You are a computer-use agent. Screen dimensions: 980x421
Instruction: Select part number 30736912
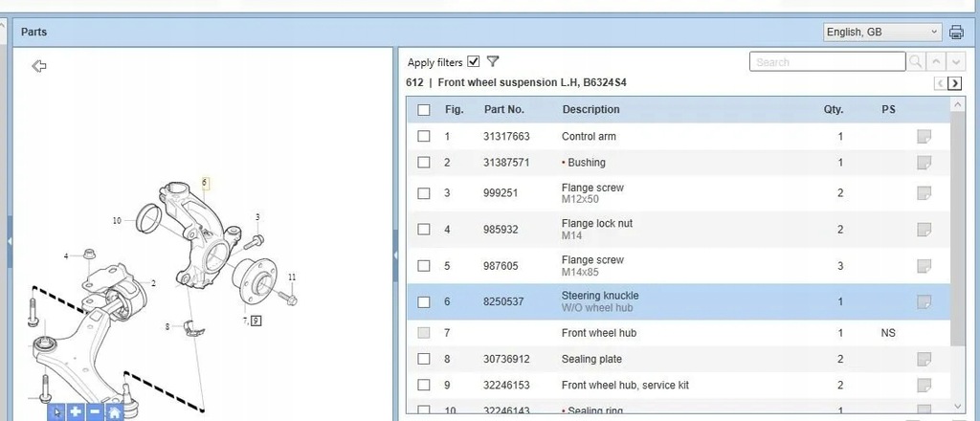pos(506,359)
